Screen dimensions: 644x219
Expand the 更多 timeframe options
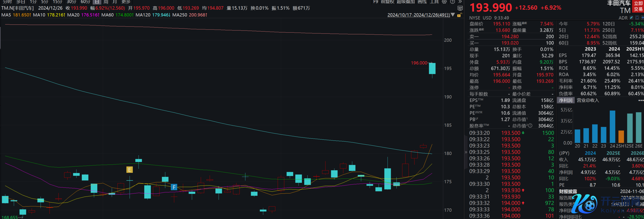click(x=126, y=2)
